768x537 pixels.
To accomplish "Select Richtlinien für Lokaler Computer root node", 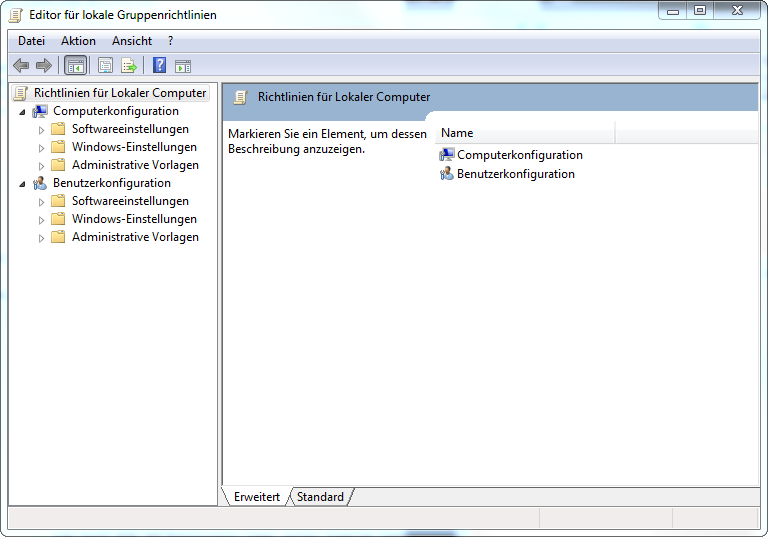I will (119, 93).
